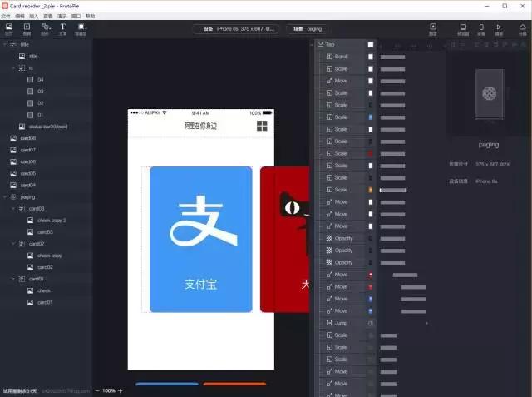Collapse the ic layer group
The width and height of the screenshot is (532, 397).
(x=13, y=67)
